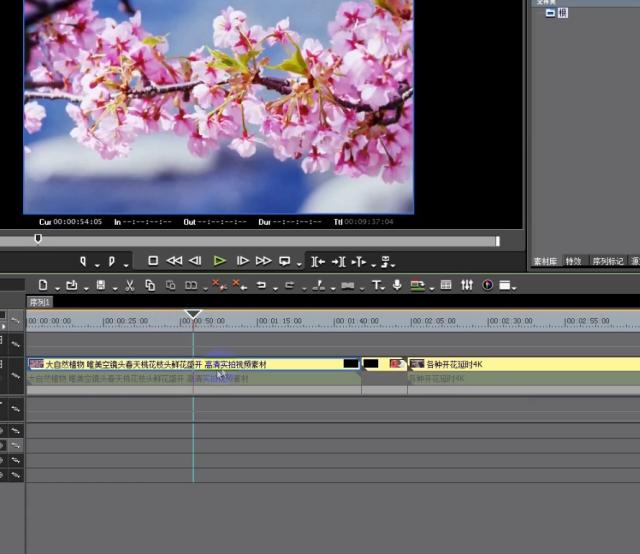The image size is (640, 554).
Task: Click the 00:02:05:00 mark on time ruler
Action: (433, 321)
